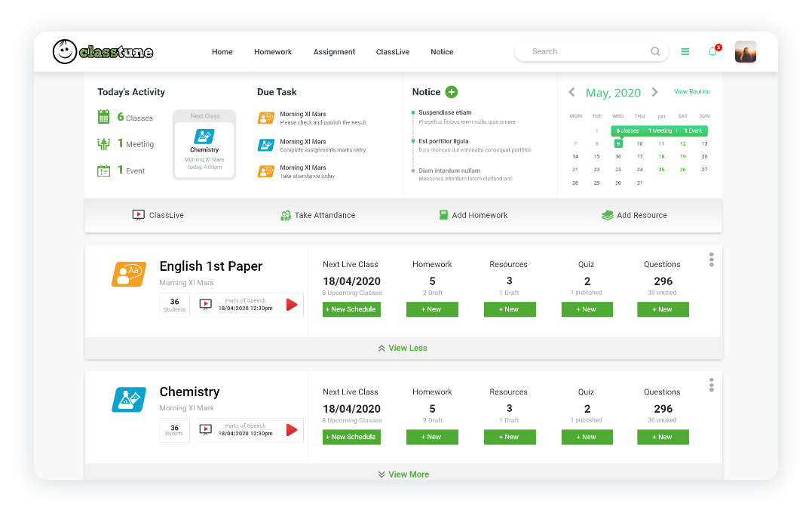This screenshot has width=812, height=516.
Task: Open the Add Resource shortcut
Action: click(x=634, y=215)
